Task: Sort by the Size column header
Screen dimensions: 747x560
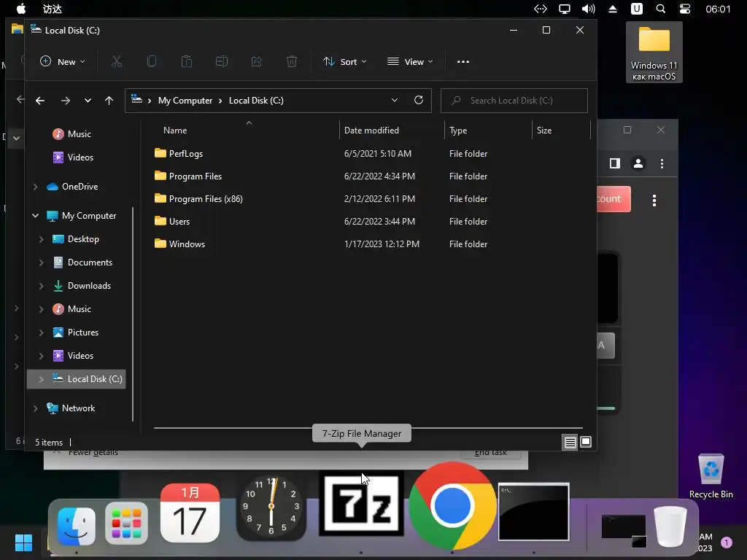Action: coord(544,130)
